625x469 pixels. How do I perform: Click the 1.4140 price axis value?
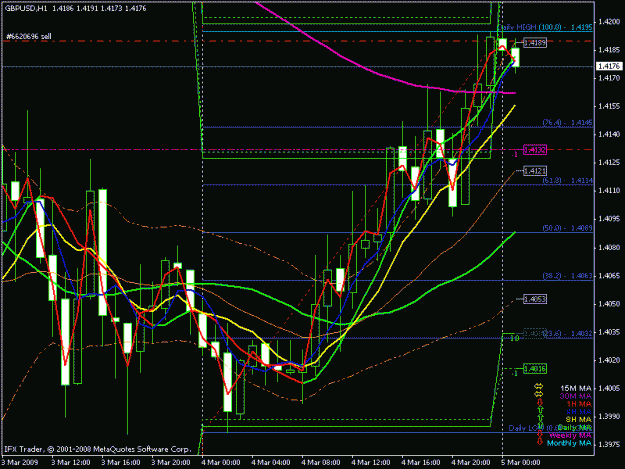click(609, 134)
